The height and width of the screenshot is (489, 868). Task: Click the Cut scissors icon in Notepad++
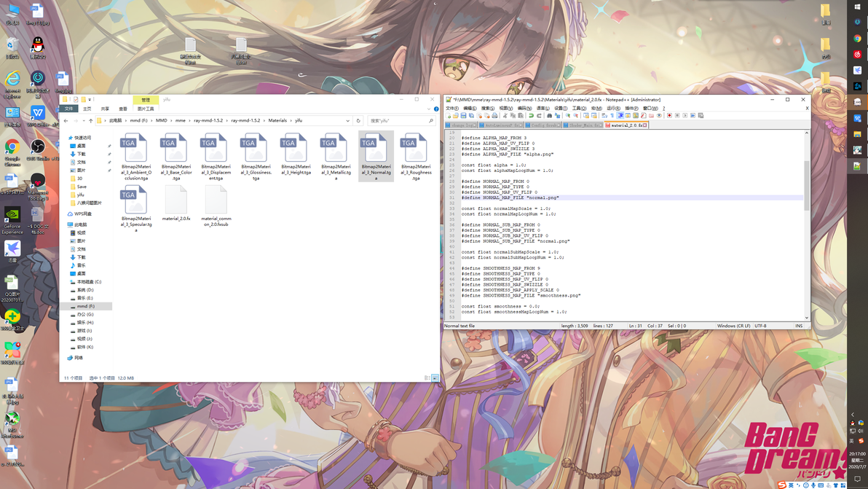point(505,115)
